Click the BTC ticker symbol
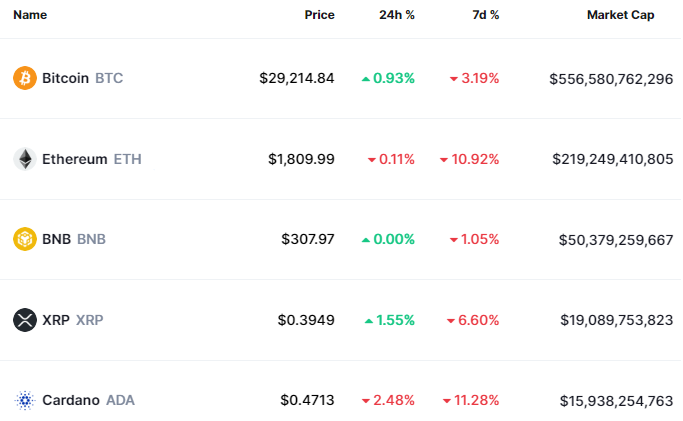Image resolution: width=683 pixels, height=421 pixels. [109, 78]
